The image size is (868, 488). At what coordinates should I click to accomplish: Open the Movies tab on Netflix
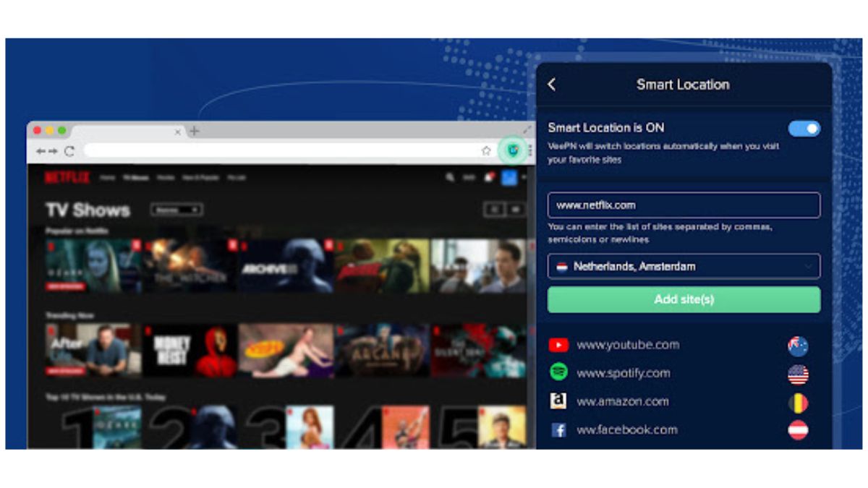166,177
